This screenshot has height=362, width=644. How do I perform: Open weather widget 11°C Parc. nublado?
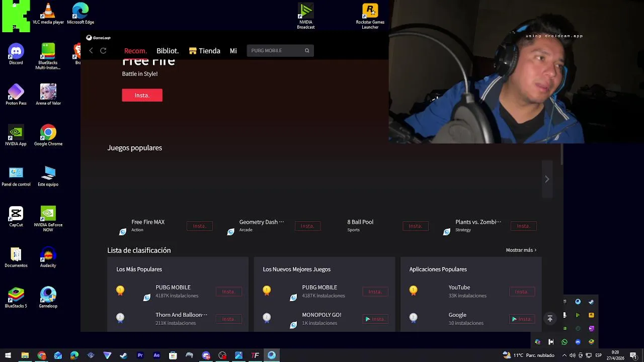point(528,355)
